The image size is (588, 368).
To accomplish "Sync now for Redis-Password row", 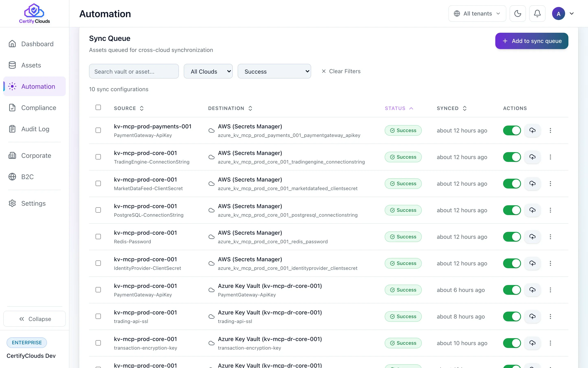I will (x=532, y=237).
